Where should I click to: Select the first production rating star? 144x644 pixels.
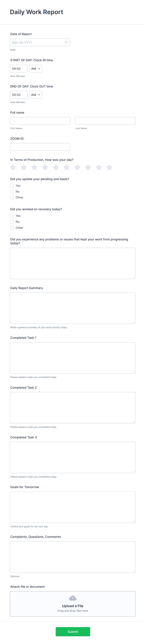(13, 167)
